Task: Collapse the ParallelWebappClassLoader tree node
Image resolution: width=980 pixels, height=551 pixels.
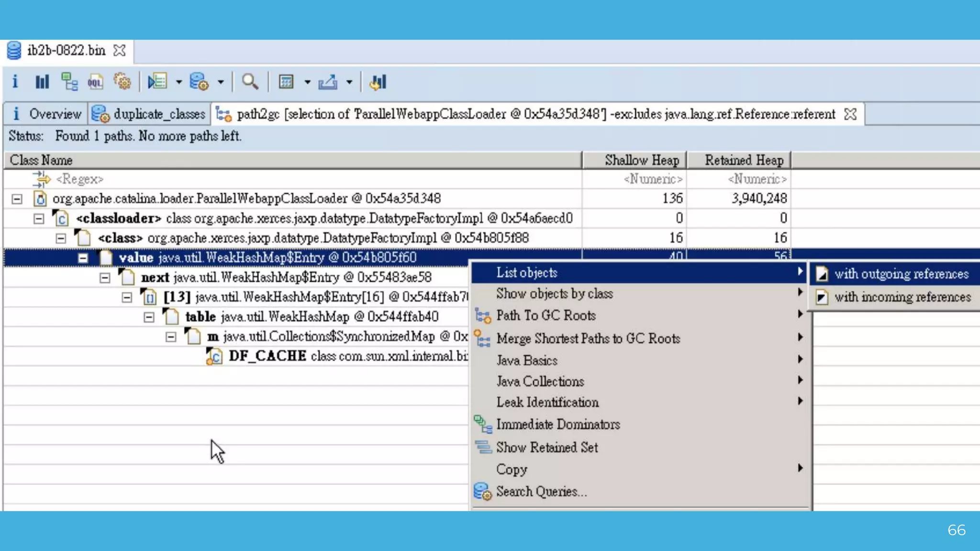Action: click(x=17, y=199)
